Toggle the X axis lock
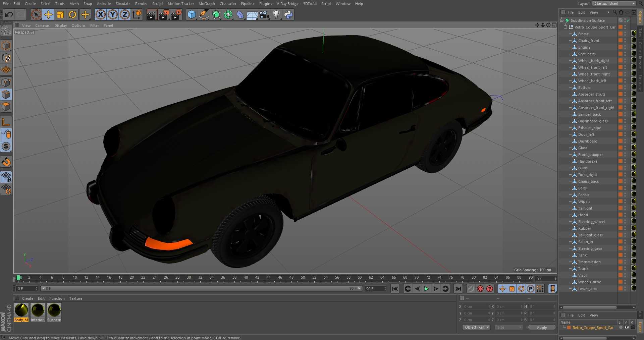Image resolution: width=644 pixels, height=340 pixels. coord(100,14)
